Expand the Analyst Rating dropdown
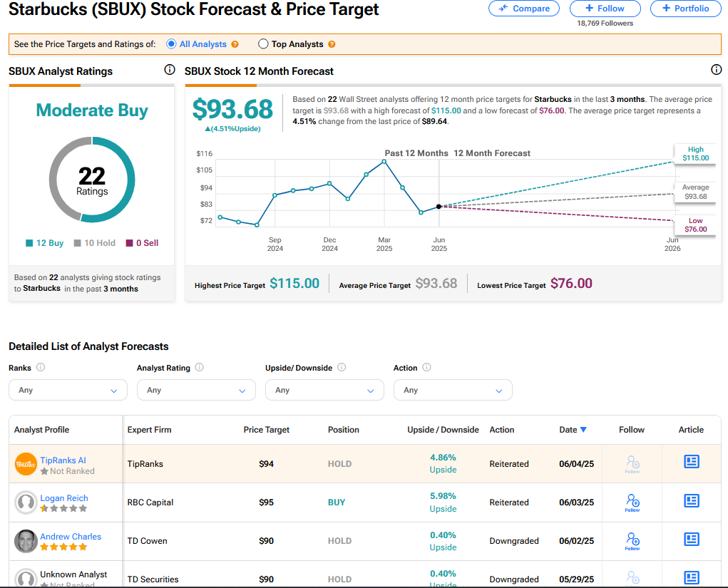This screenshot has height=588, width=728. [196, 390]
